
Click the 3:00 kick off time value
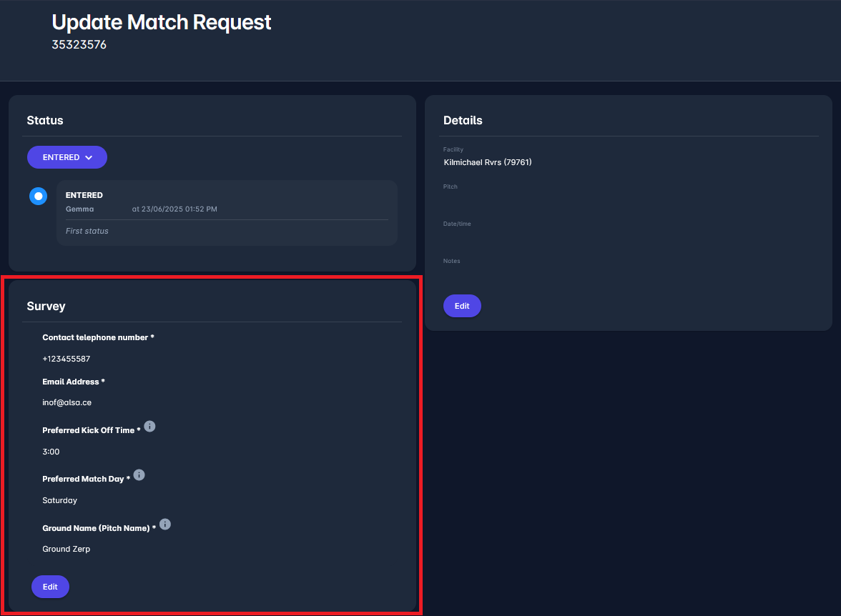click(x=51, y=452)
